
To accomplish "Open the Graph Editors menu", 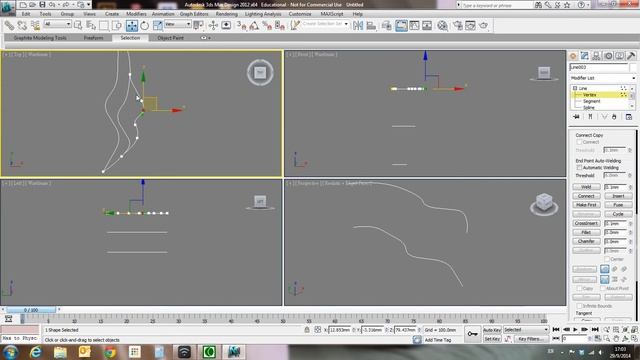I will pos(194,14).
